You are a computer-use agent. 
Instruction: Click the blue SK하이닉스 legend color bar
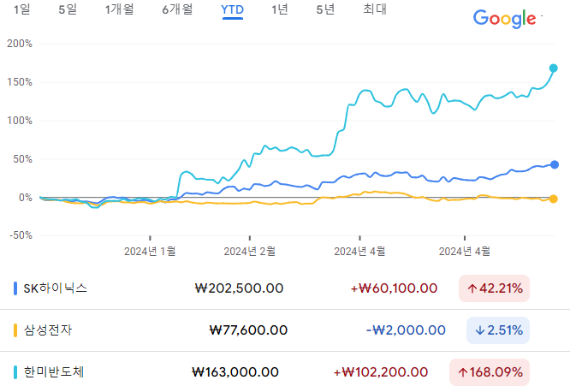point(15,288)
